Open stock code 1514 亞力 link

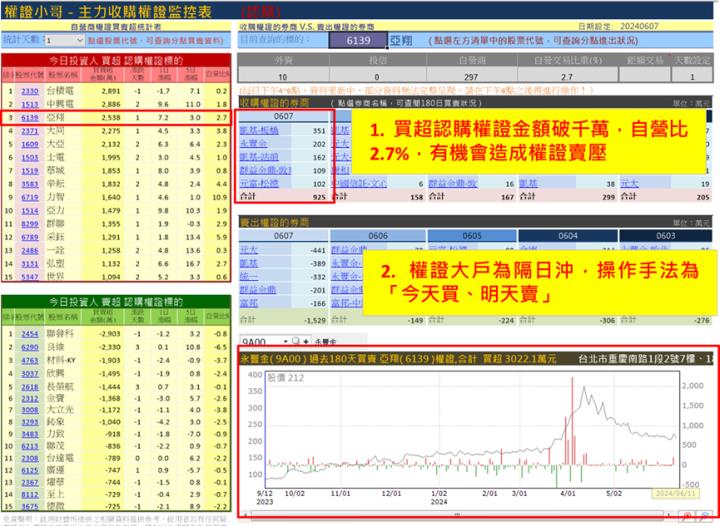click(x=30, y=211)
